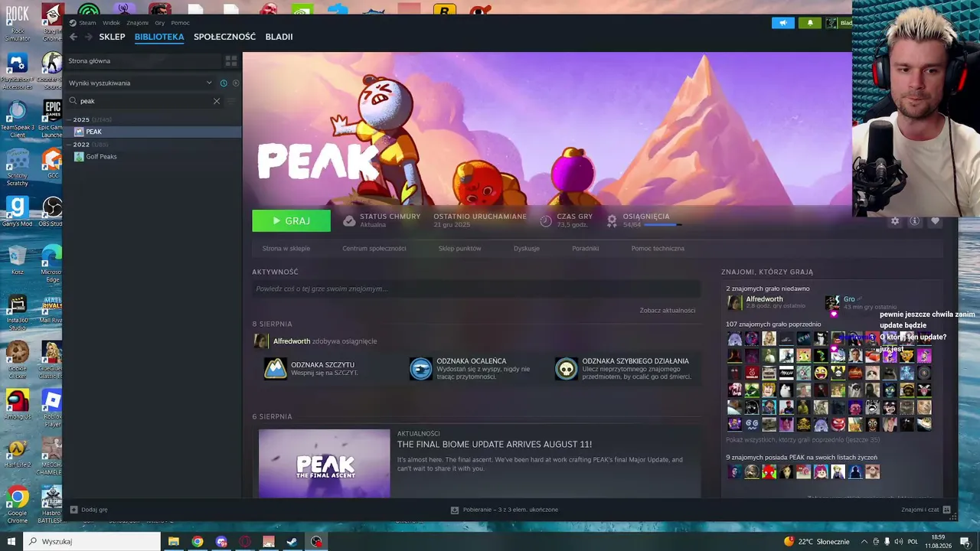This screenshot has height=551, width=980.
Task: Switch to the SKLEP tab
Action: click(x=112, y=37)
